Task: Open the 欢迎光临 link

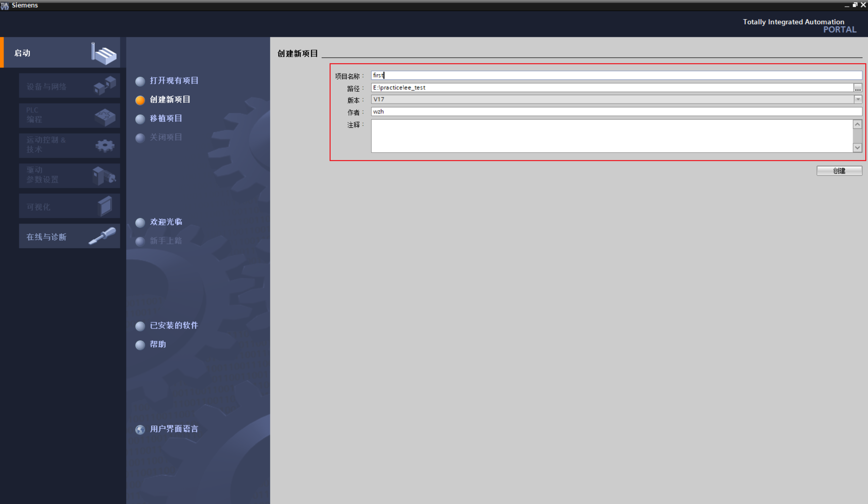Action: 166,222
